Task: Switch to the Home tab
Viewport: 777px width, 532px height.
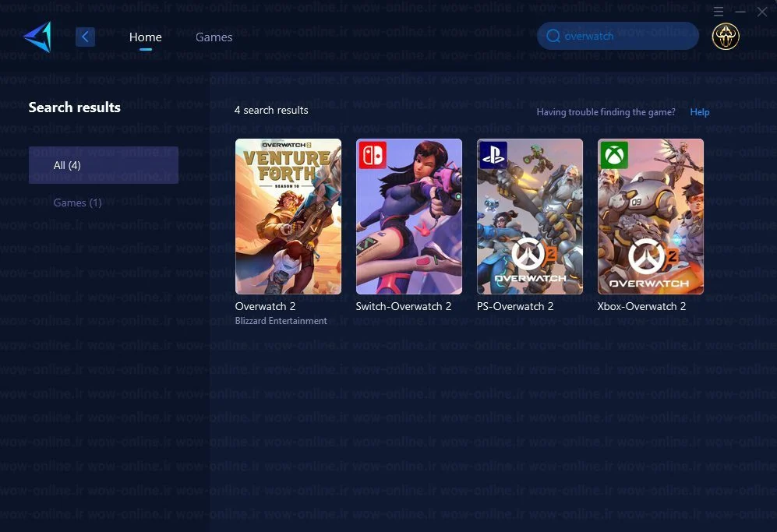Action: click(x=145, y=37)
